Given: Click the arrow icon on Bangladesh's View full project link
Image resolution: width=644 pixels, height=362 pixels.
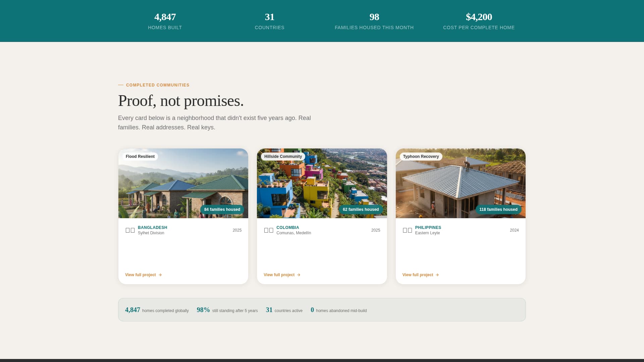Looking at the screenshot, I should [160, 275].
